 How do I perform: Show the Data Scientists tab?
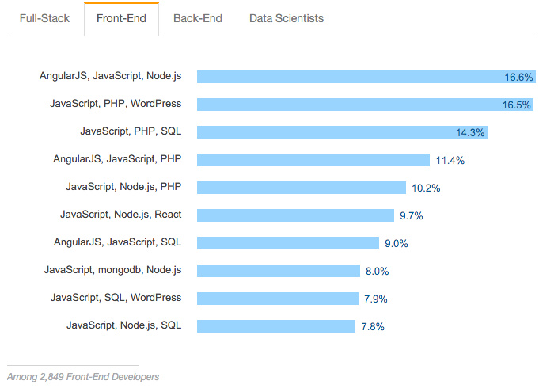[287, 18]
